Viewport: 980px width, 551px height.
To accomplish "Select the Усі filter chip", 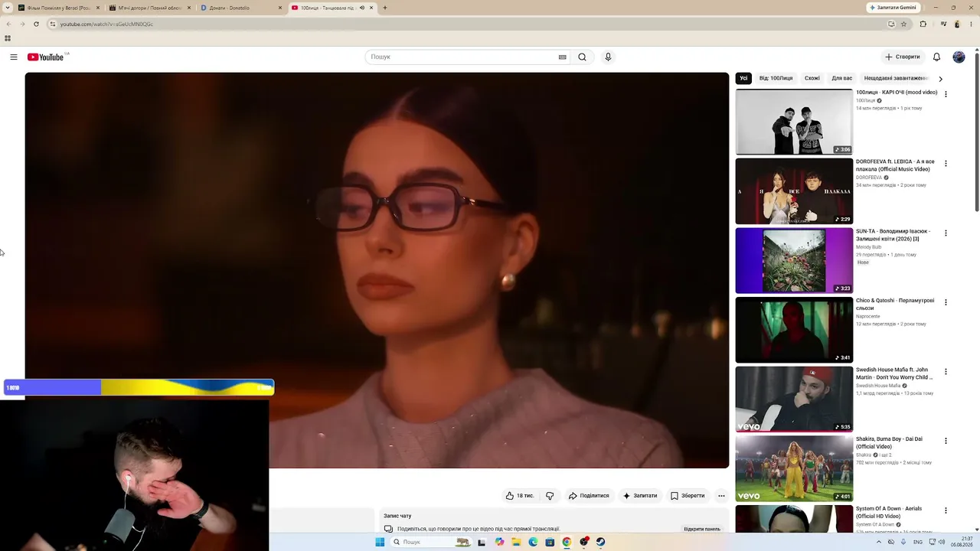I will click(x=743, y=78).
